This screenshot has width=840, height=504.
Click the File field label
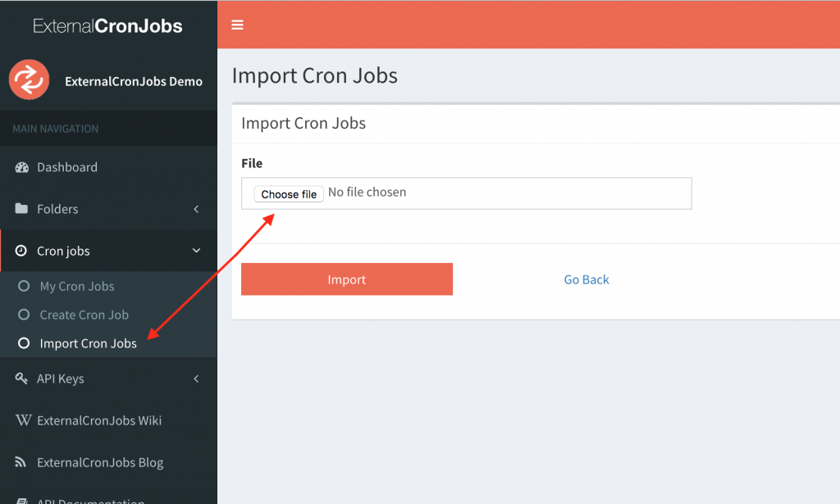252,163
